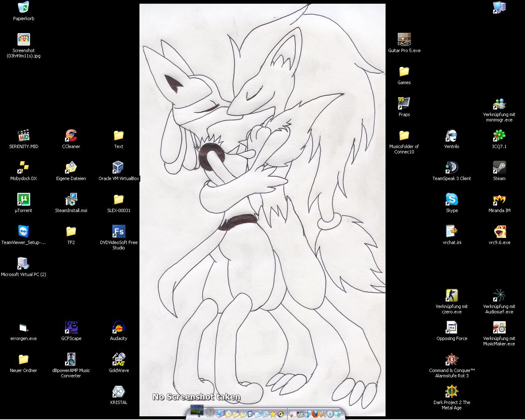Image resolution: width=525 pixels, height=420 pixels.
Task: Click the Firefox icon in the dock
Action: pyautogui.click(x=315, y=414)
